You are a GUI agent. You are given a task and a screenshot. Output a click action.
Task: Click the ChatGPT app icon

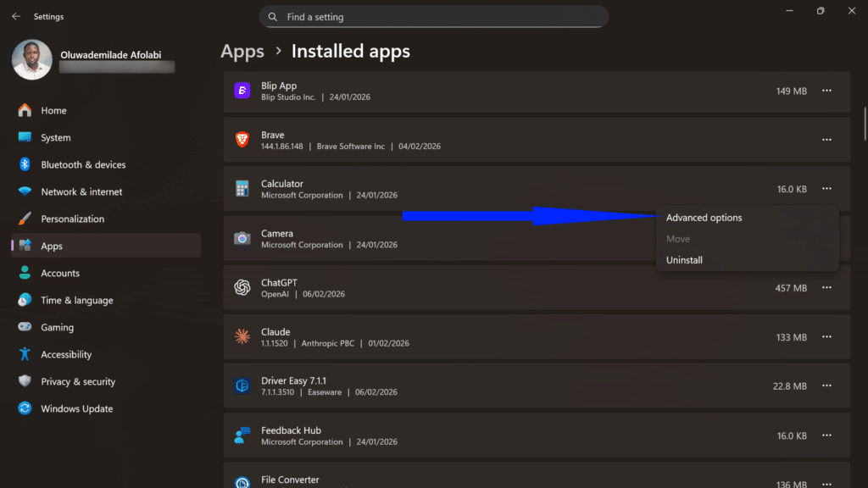(242, 287)
